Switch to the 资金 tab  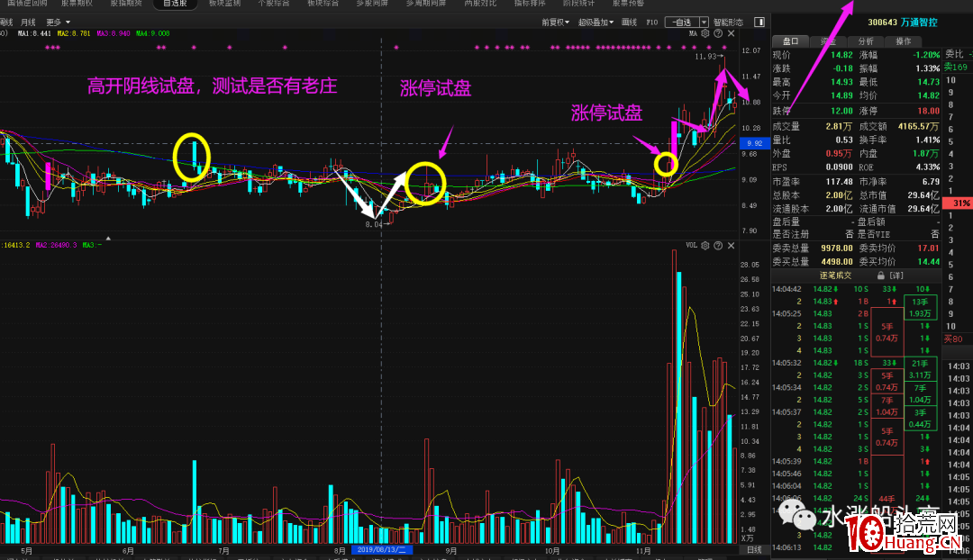click(828, 41)
